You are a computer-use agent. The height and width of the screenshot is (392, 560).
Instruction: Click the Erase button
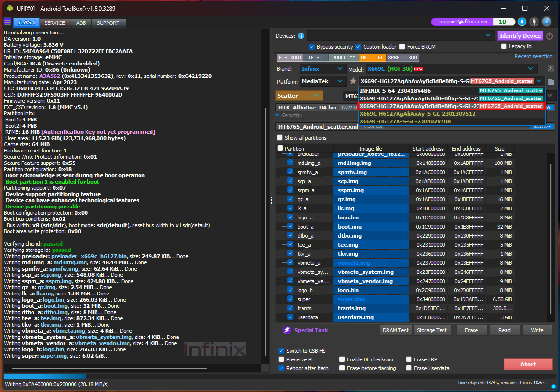pos(472,330)
